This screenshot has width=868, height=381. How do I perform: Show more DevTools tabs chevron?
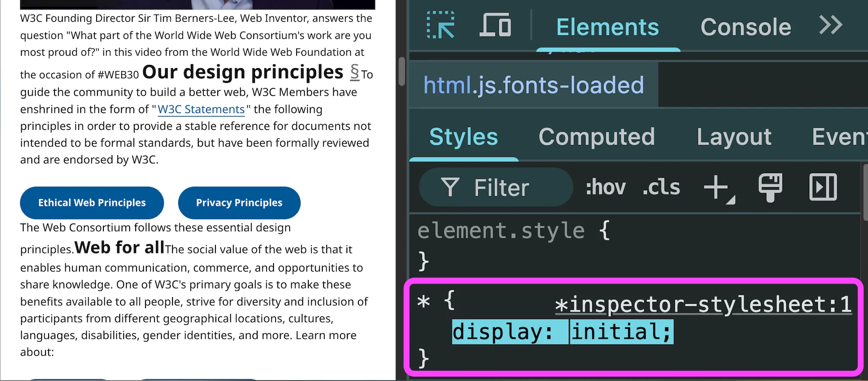click(x=830, y=26)
